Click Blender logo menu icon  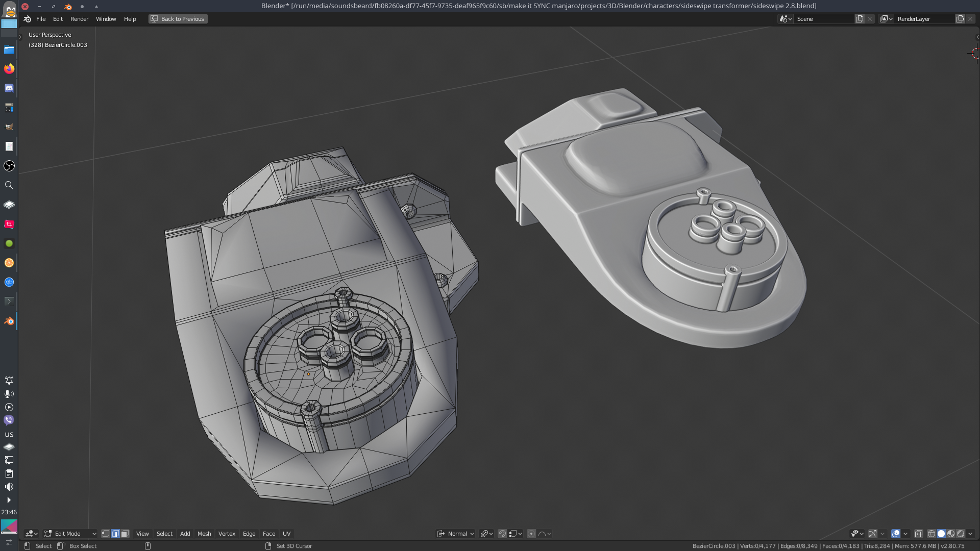click(28, 19)
